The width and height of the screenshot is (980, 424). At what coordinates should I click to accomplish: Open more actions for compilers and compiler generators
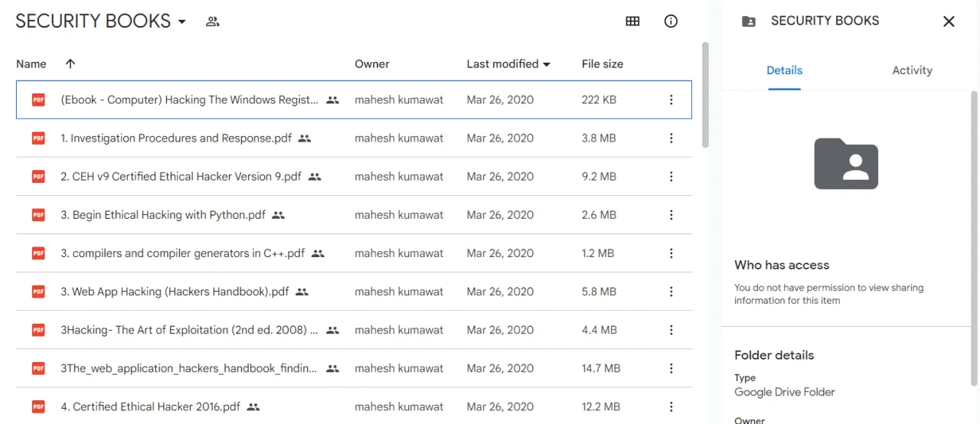coord(671,253)
